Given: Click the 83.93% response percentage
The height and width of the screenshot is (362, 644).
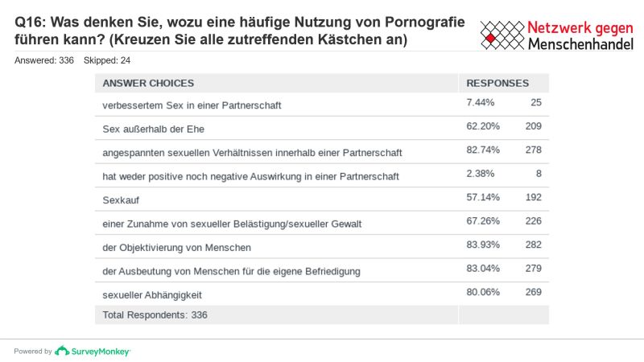Looking at the screenshot, I should (481, 245).
